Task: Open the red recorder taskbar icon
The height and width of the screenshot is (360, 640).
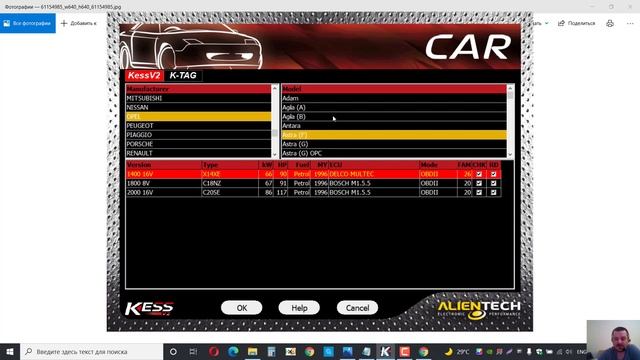Action: click(404, 351)
